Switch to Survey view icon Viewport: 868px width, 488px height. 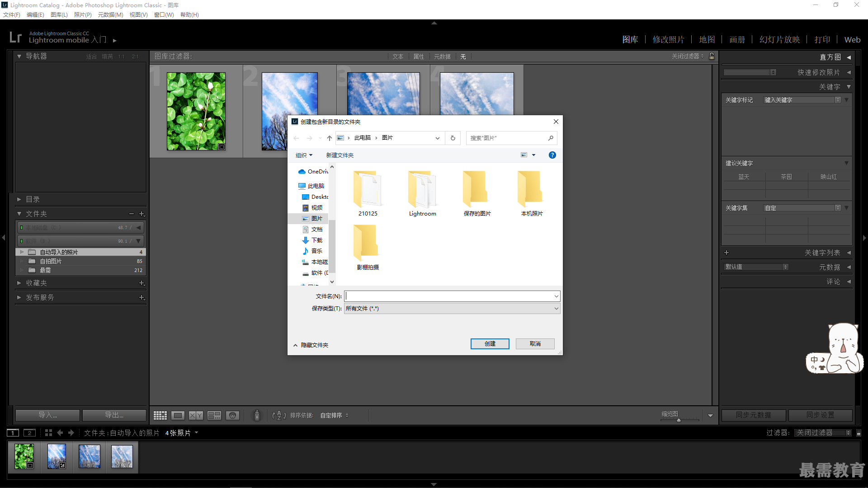tap(214, 415)
